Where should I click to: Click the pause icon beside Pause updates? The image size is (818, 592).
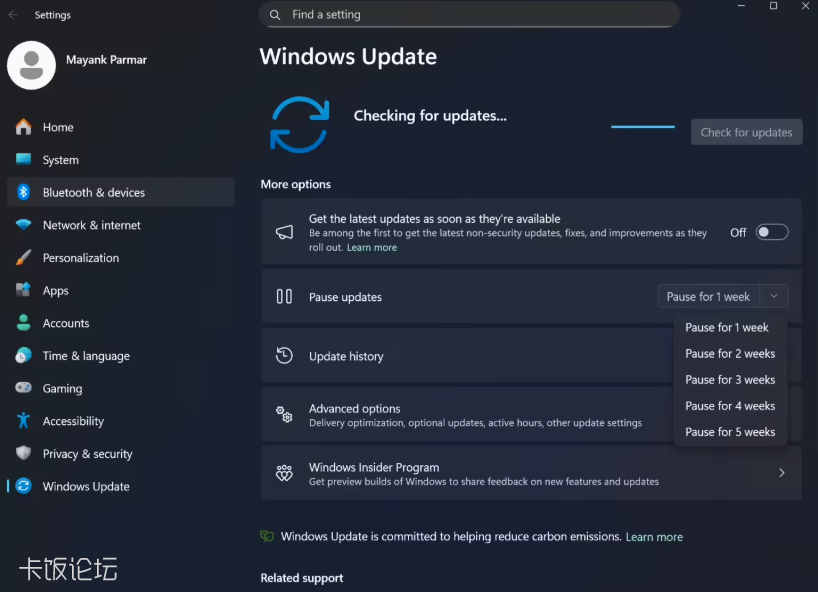pos(284,297)
